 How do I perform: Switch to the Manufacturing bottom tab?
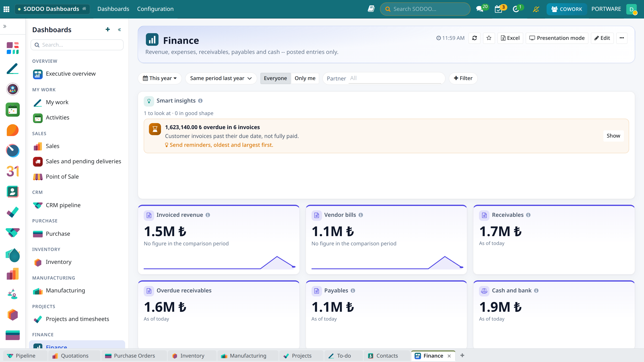(248, 356)
